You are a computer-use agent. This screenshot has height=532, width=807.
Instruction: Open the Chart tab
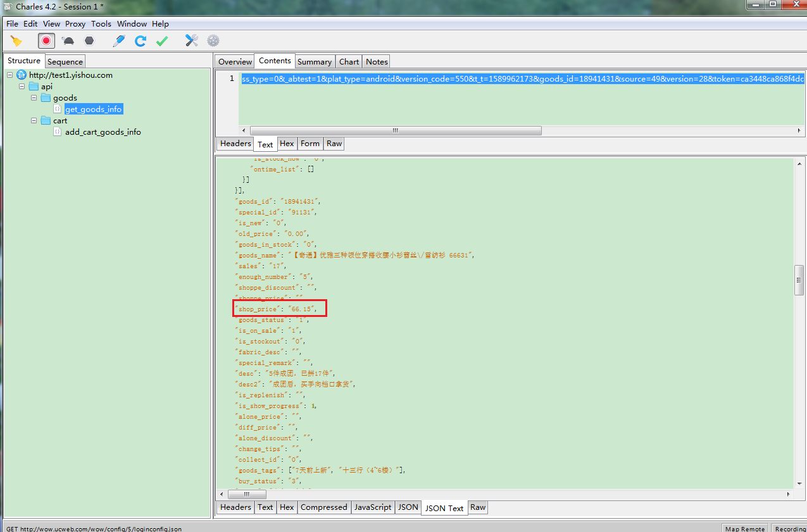coord(349,61)
